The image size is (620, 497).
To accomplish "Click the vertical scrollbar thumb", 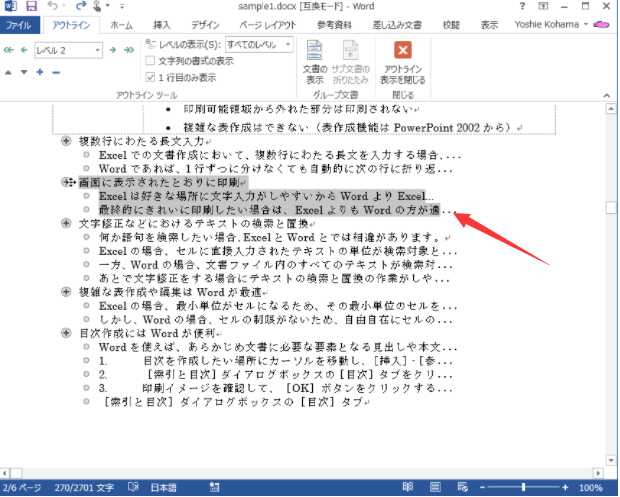I will [611, 207].
